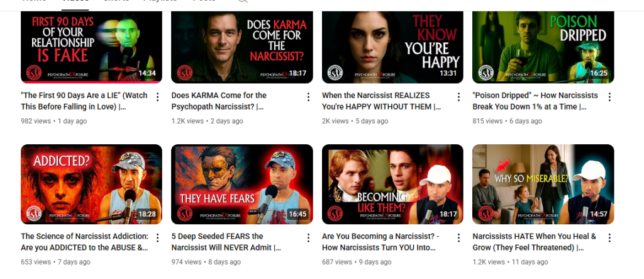The image size is (644, 279).
Task: Open the 'First 90 Days of Your Relationship Is Fake' thumbnail
Action: (92, 47)
